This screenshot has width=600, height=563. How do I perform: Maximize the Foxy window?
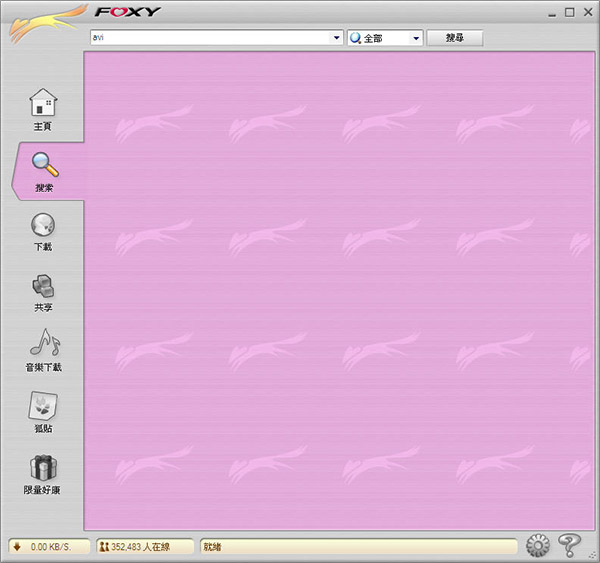570,12
